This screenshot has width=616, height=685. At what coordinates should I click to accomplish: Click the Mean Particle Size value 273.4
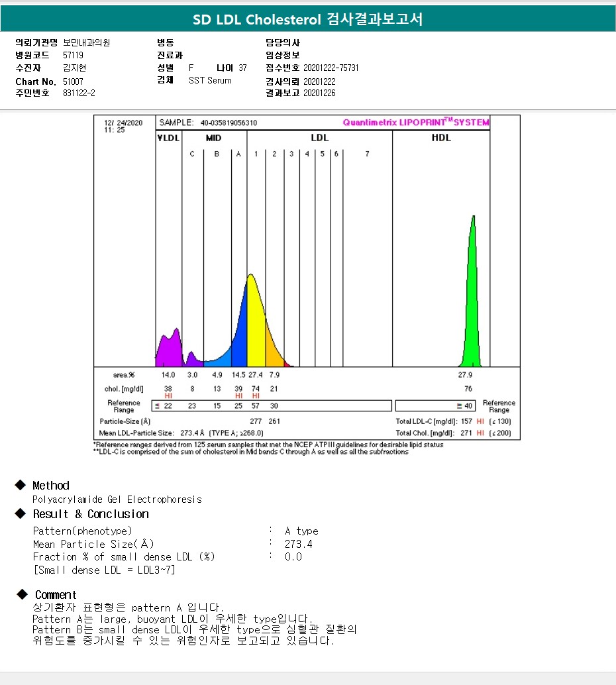pos(298,544)
